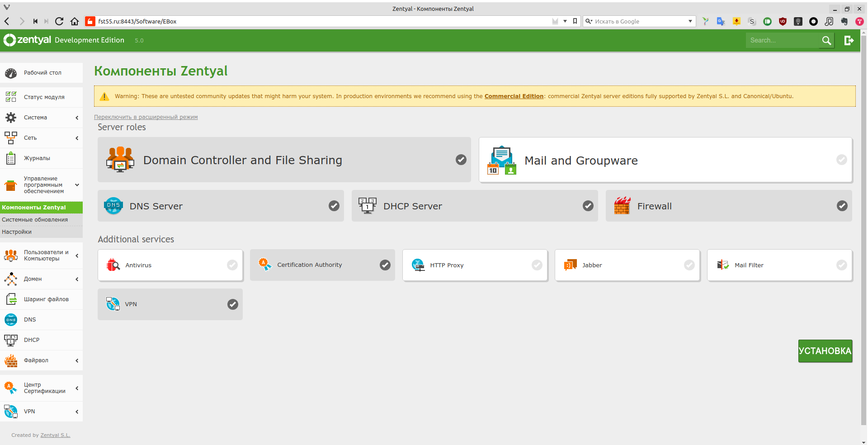
Task: Click the Сеть network icon in sidebar
Action: (11, 138)
